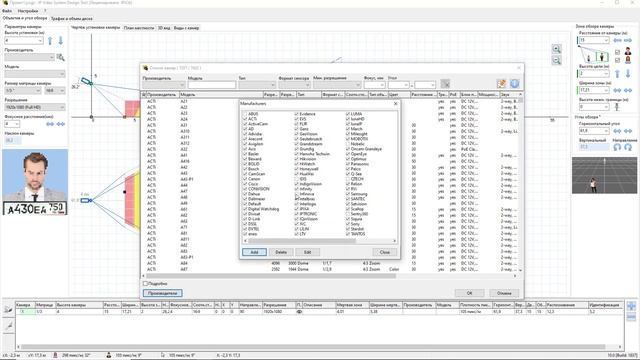
Task: Click the lower target height down arrow
Action: [x=628, y=73]
